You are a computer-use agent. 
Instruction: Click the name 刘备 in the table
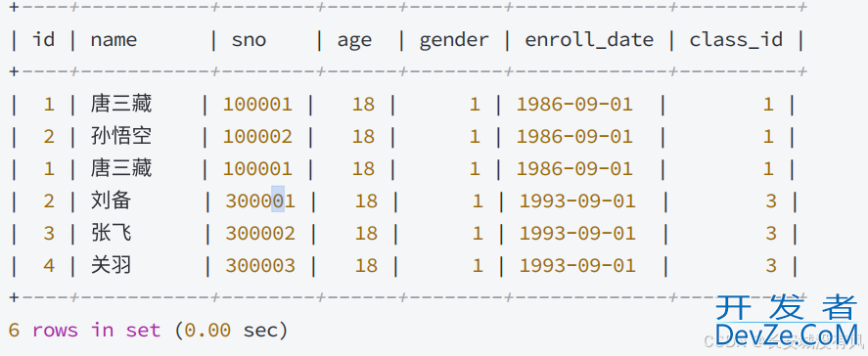point(111,200)
